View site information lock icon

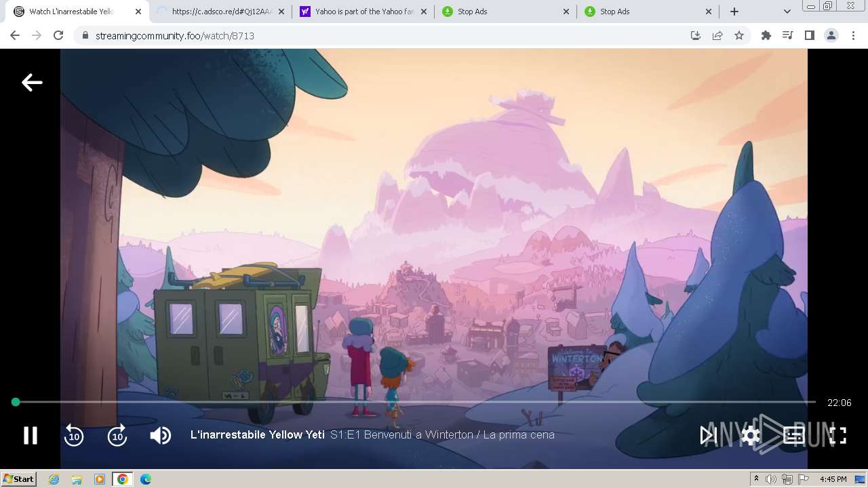click(x=85, y=35)
